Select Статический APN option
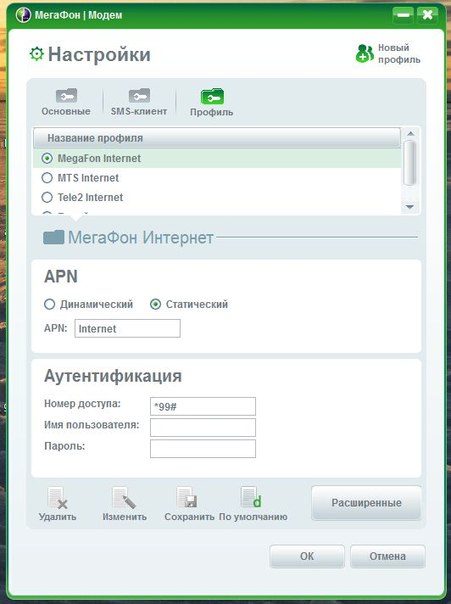 pyautogui.click(x=155, y=304)
